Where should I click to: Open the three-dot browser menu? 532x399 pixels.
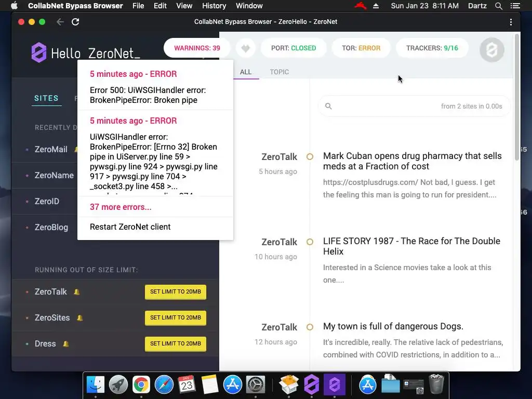(x=511, y=22)
